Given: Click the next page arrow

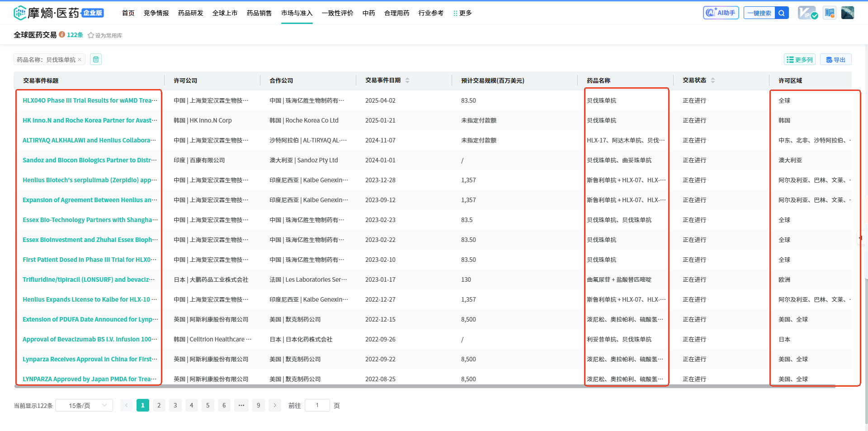Looking at the screenshot, I should [275, 405].
